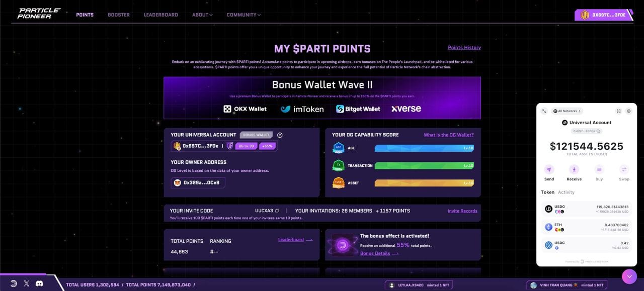Click the Bonus Wallet badge
This screenshot has height=291, width=644.
(256, 135)
